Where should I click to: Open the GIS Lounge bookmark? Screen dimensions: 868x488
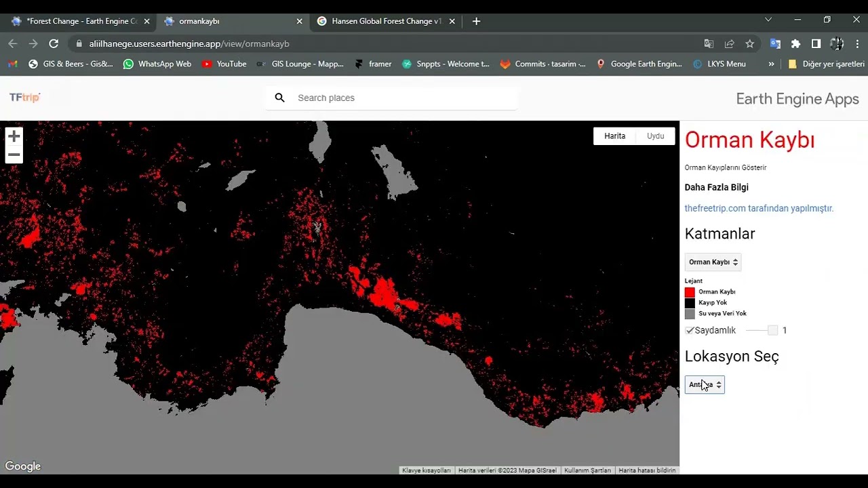(x=300, y=64)
